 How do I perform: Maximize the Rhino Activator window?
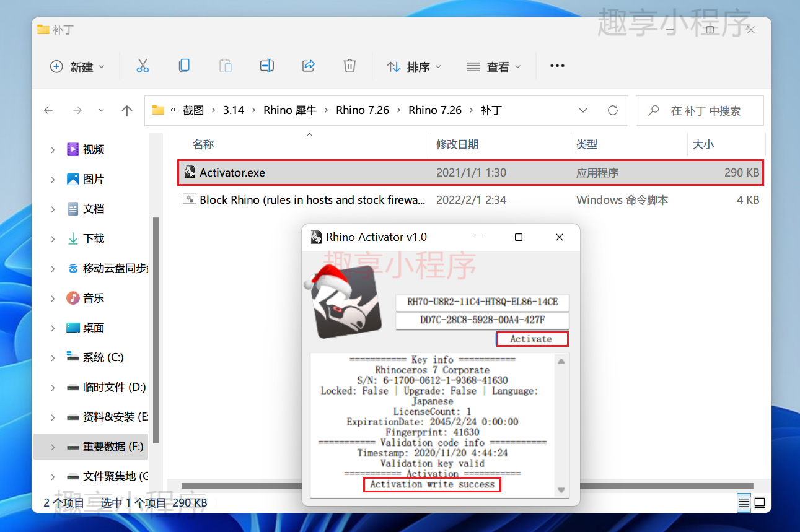(519, 237)
